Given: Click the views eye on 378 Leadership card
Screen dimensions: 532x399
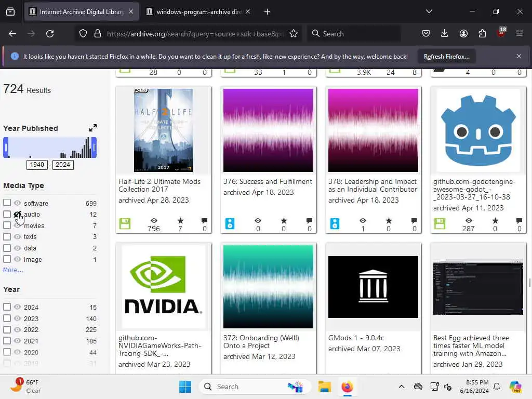Looking at the screenshot, I should (x=363, y=221).
